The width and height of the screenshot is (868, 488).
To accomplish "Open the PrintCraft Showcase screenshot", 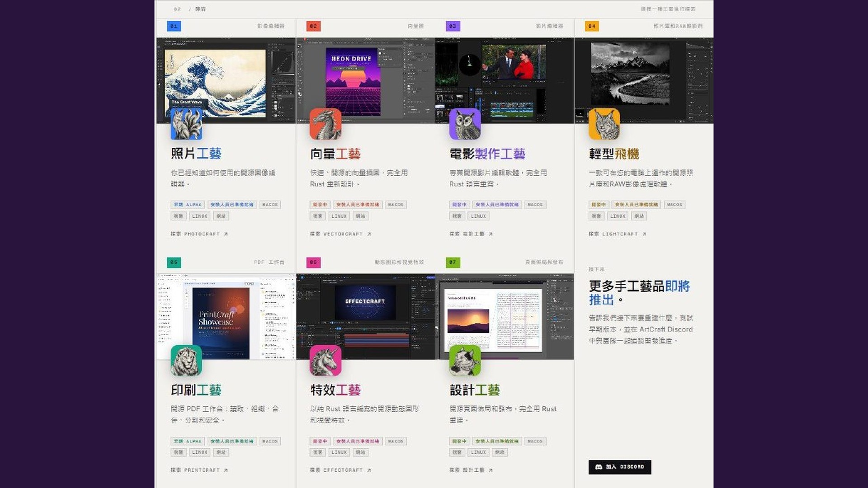I will pos(226,317).
